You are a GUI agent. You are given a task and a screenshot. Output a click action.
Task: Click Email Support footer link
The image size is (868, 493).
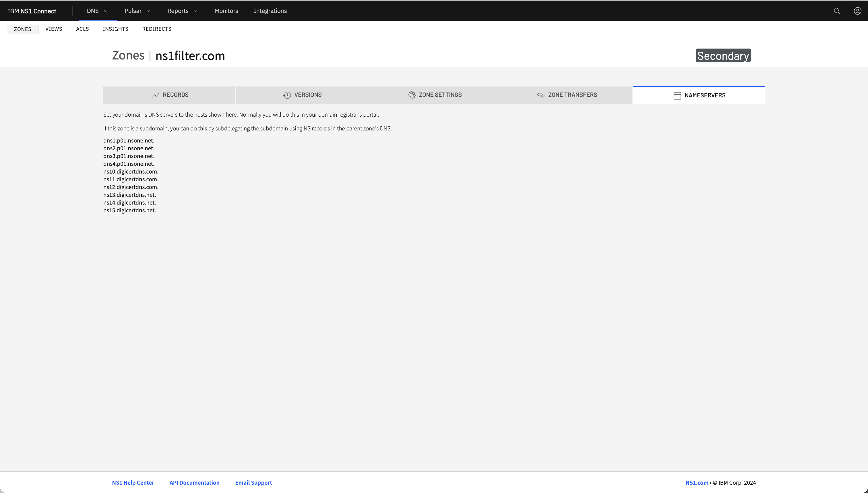(x=253, y=482)
